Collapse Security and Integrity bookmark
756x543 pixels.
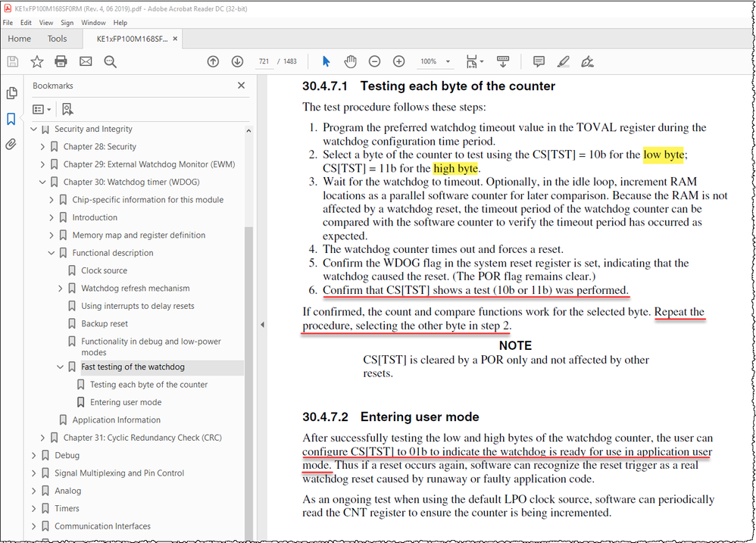[x=34, y=130]
